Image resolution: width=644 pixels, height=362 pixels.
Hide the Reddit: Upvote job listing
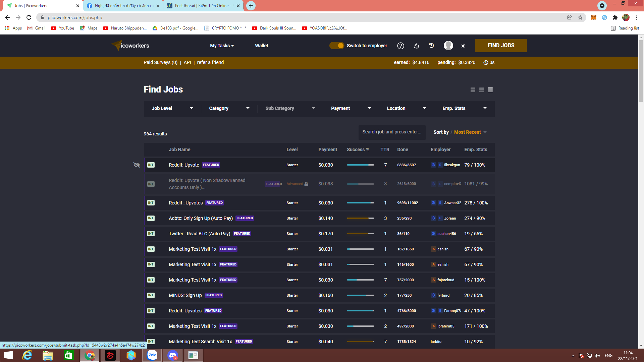137,165
